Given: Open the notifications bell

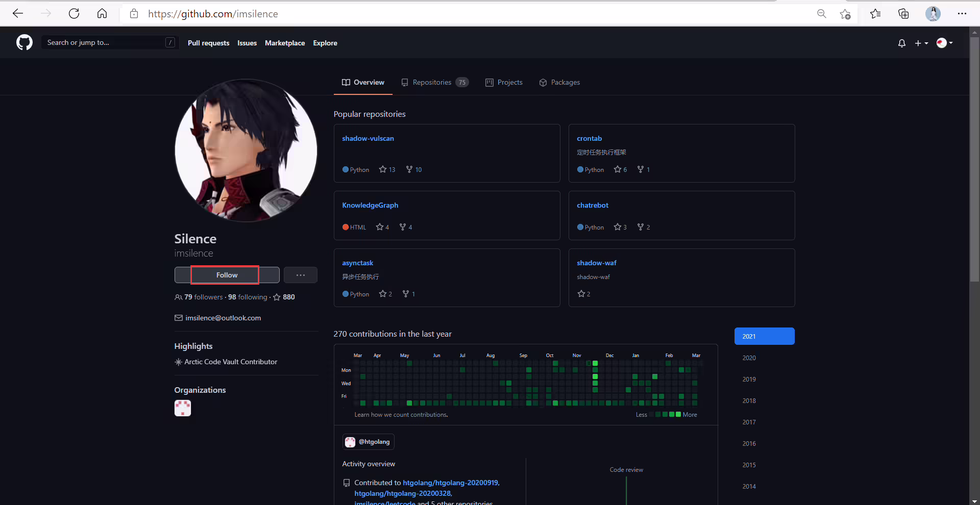Looking at the screenshot, I should click(901, 43).
